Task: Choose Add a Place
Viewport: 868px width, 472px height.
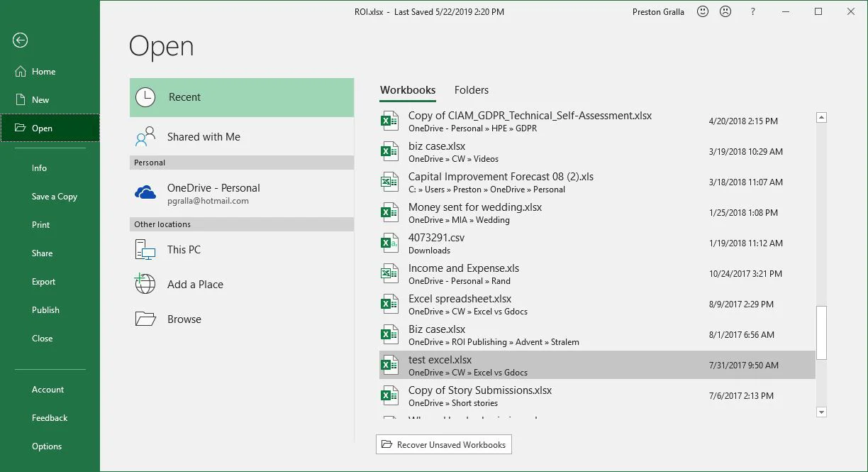Action: coord(242,284)
